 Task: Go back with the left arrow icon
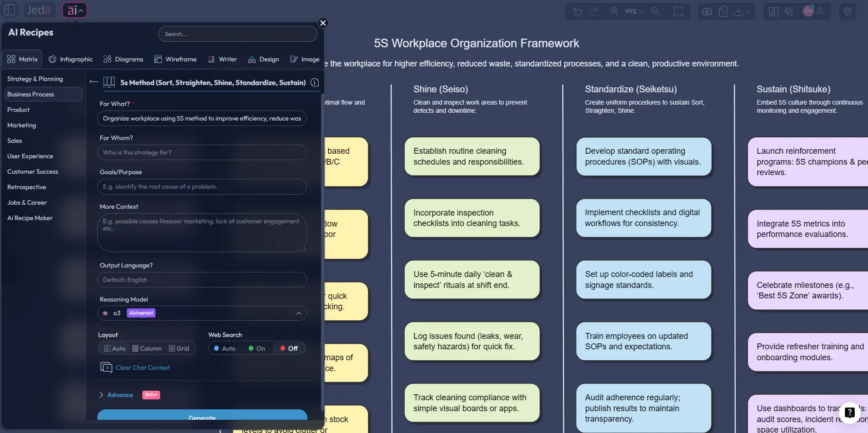[x=94, y=82]
